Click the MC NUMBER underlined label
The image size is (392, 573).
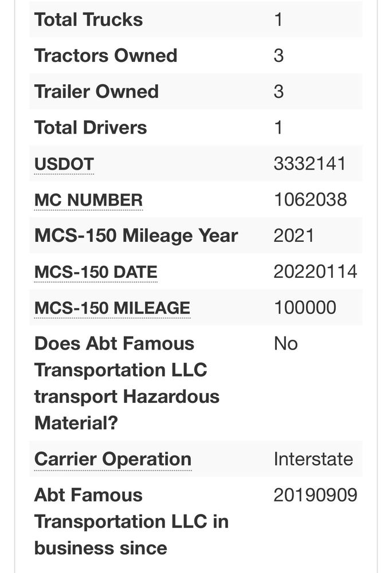[88, 200]
